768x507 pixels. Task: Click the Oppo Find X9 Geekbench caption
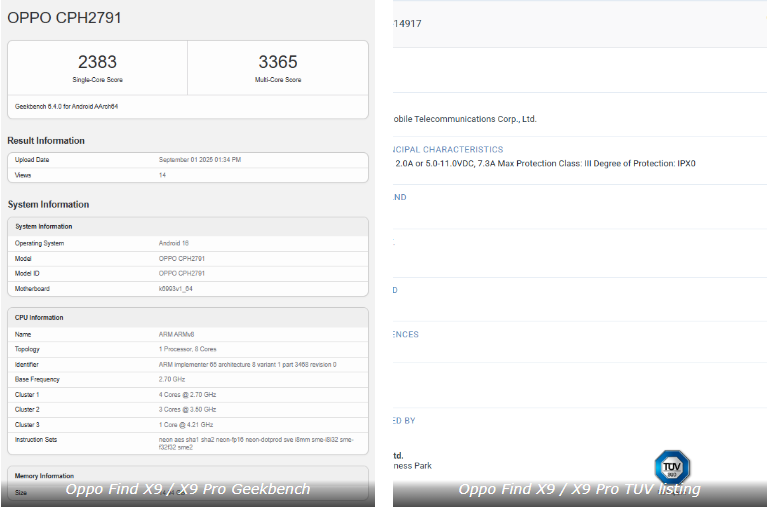(x=188, y=489)
